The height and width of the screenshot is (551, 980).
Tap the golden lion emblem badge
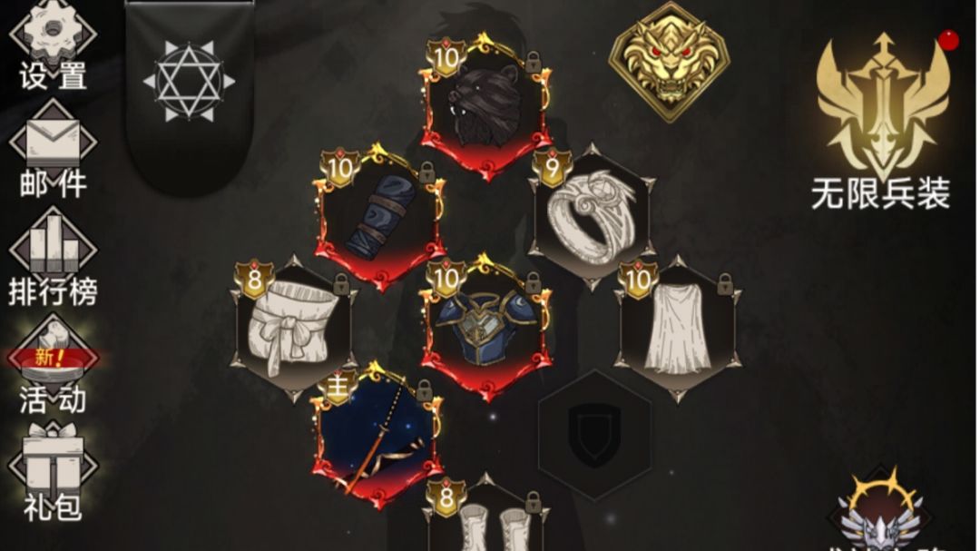(670, 62)
